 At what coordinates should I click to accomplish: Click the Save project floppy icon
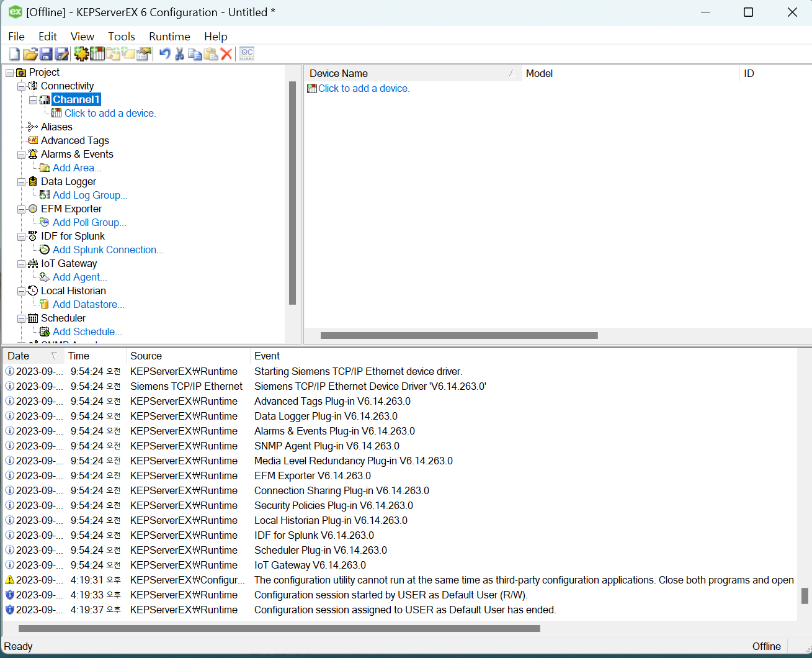pyautogui.click(x=46, y=54)
